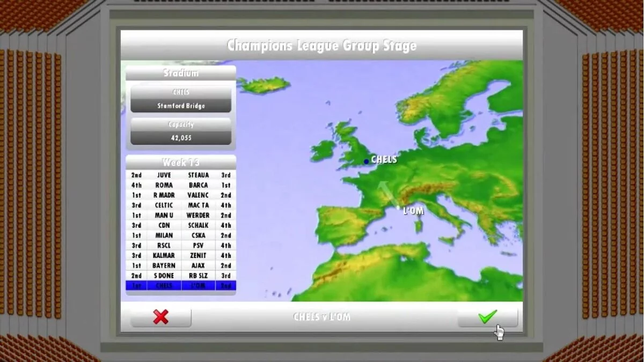The height and width of the screenshot is (362, 644).
Task: Click the L'OM white dot on map
Action: (x=398, y=208)
